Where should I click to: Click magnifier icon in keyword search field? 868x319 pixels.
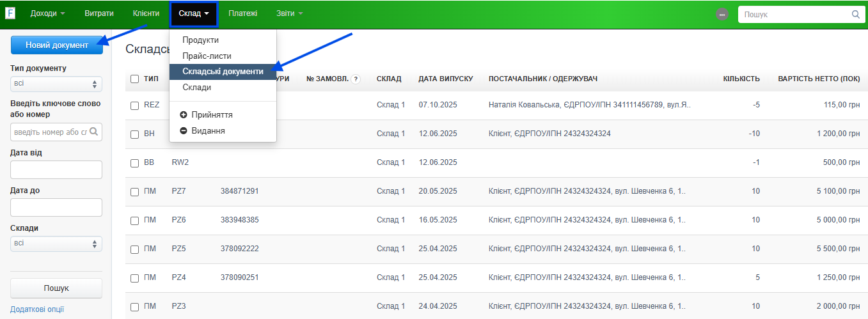pos(94,132)
